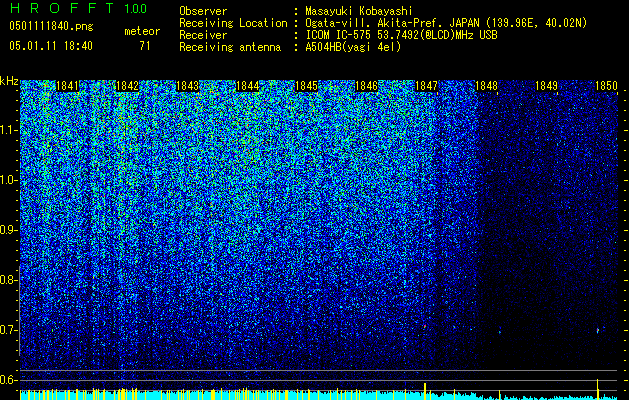Click the 1842 time marker

(x=127, y=86)
